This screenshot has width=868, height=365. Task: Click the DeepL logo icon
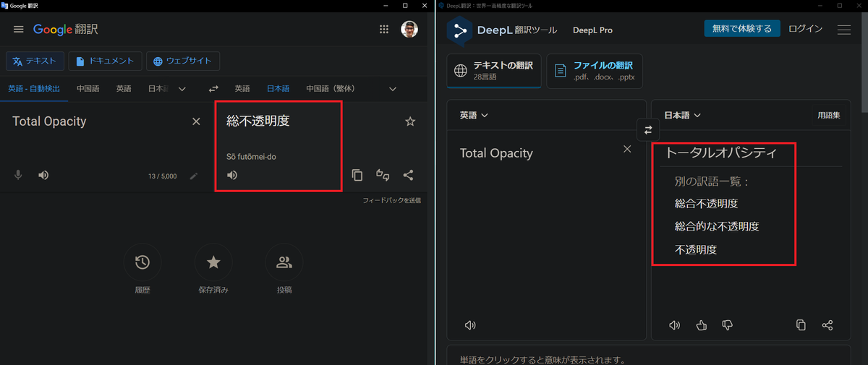(x=459, y=30)
